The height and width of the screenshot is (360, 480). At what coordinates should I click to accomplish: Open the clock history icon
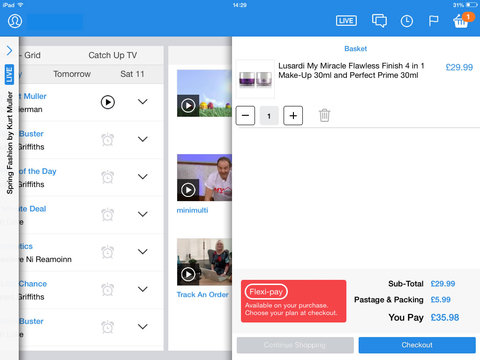407,21
